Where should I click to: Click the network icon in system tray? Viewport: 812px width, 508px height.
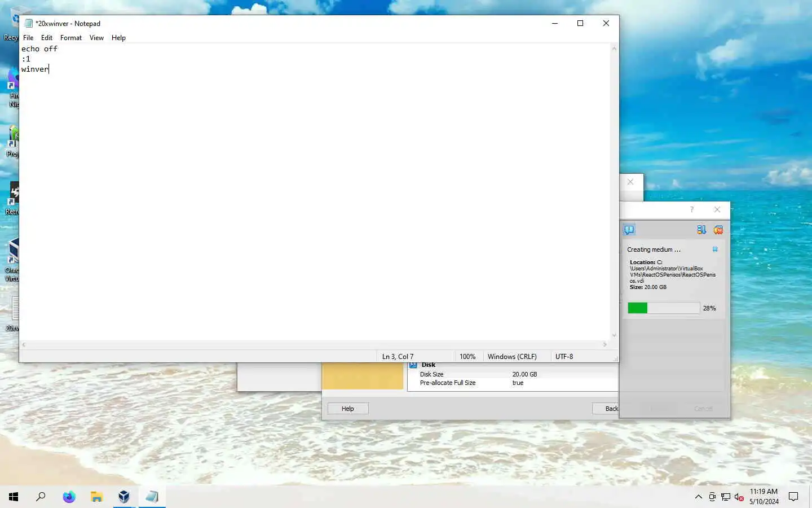tap(726, 497)
